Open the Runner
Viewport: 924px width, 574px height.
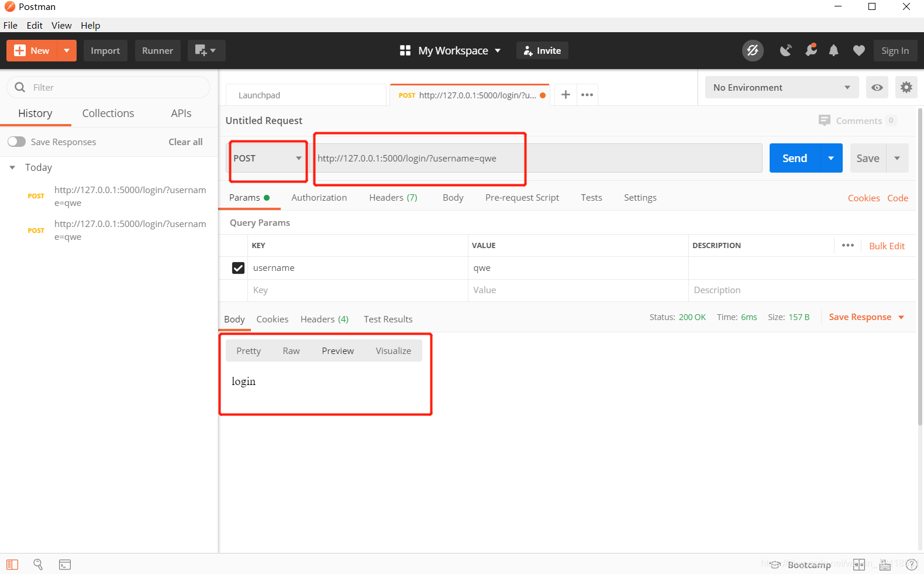[157, 51]
